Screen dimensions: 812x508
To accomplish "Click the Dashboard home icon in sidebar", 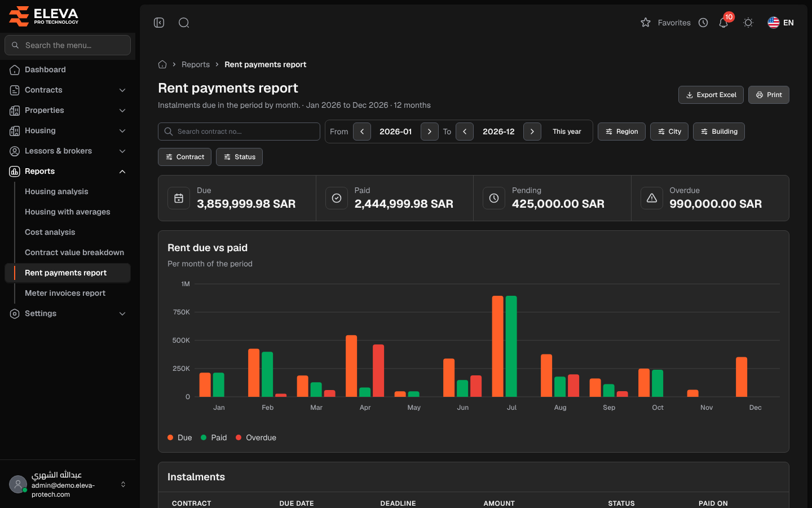I will 15,70.
